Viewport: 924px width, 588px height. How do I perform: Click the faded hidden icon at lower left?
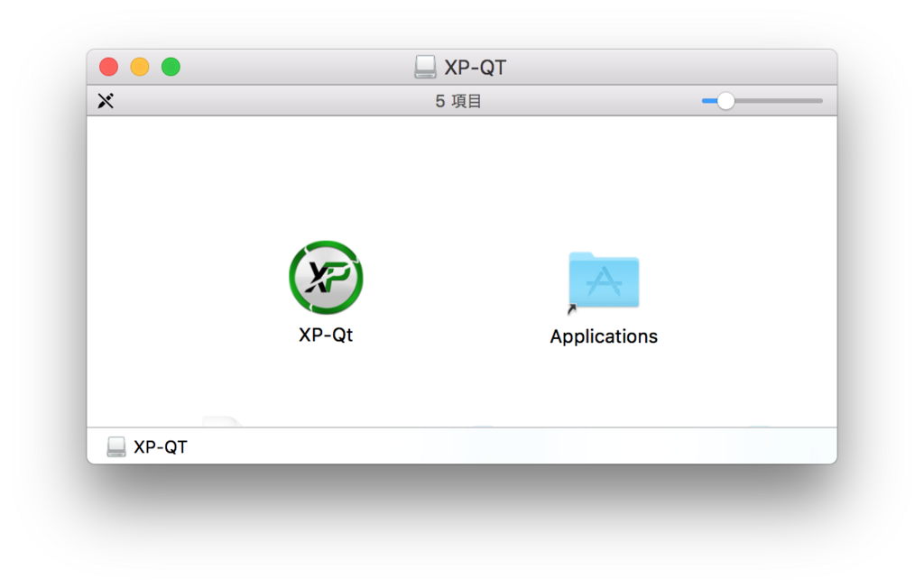(x=224, y=422)
